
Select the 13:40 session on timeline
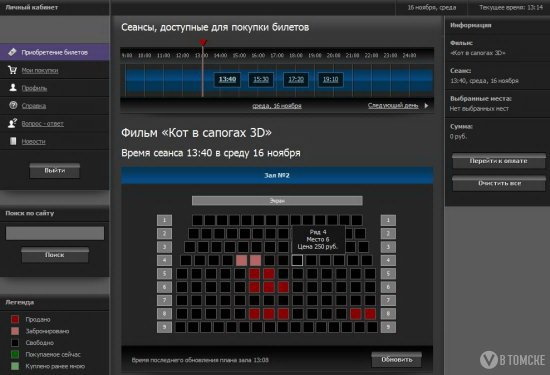coord(227,80)
